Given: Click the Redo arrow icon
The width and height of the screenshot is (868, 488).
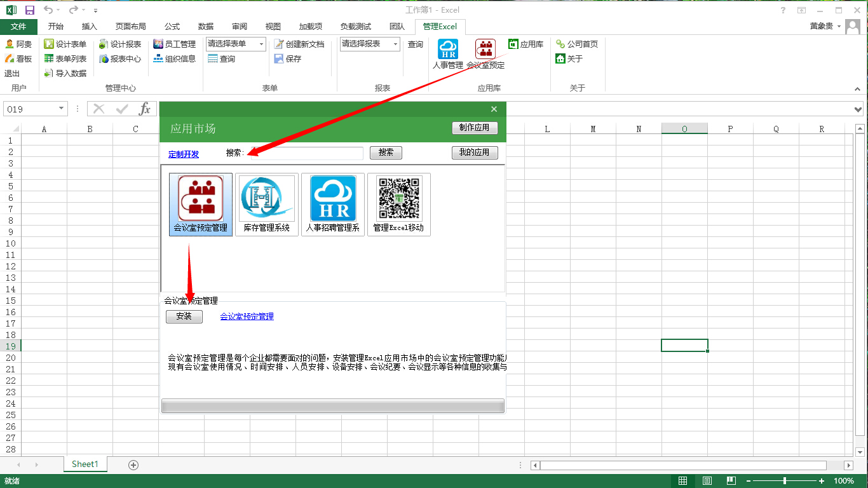Looking at the screenshot, I should [74, 10].
